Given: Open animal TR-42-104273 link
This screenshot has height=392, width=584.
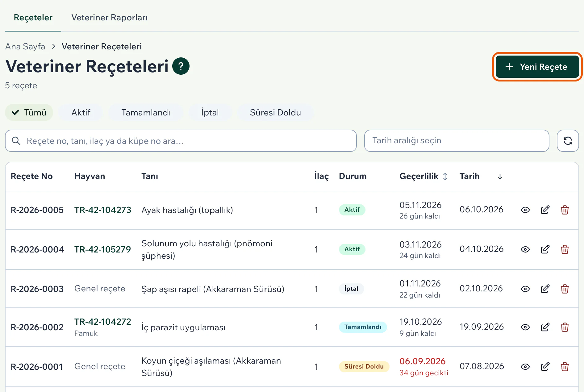Looking at the screenshot, I should pos(102,210).
